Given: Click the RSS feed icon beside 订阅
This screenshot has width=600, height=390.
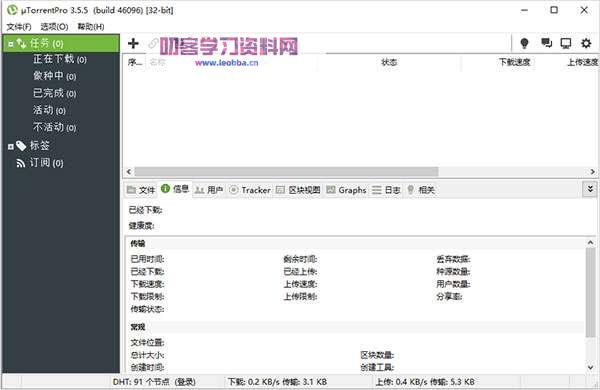Looking at the screenshot, I should point(21,163).
